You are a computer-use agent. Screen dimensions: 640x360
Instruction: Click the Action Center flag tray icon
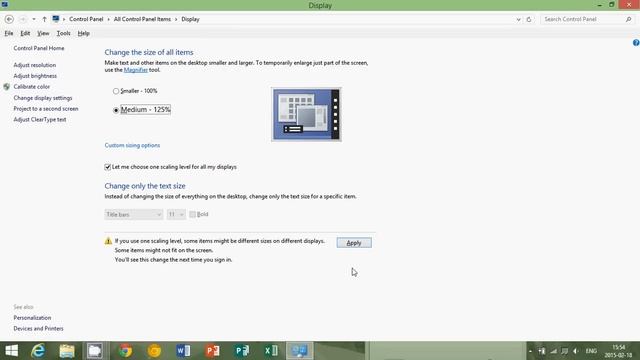pyautogui.click(x=565, y=351)
